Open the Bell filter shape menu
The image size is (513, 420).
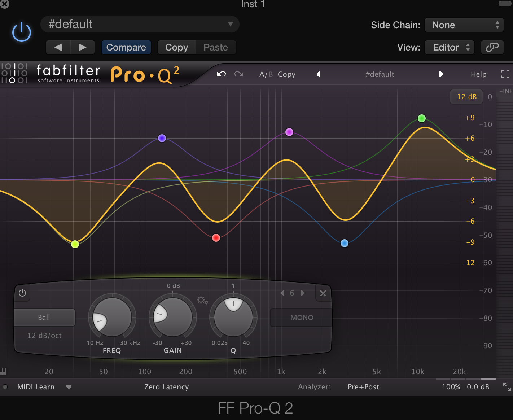[44, 318]
